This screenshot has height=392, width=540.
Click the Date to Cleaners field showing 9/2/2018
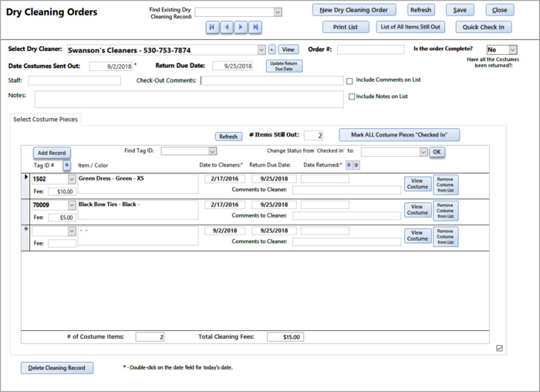pyautogui.click(x=224, y=231)
